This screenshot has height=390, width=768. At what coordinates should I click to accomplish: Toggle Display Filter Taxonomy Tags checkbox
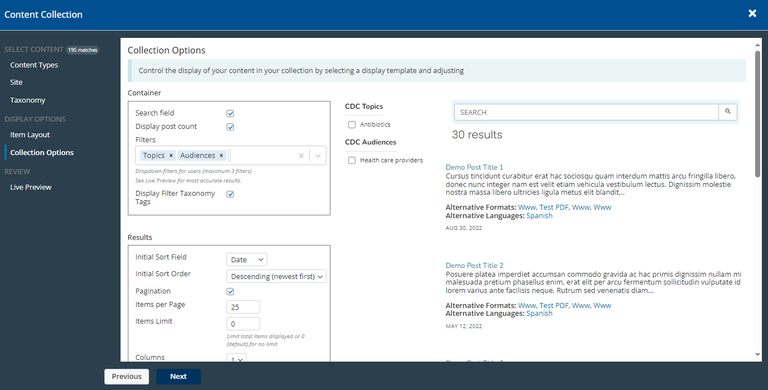click(230, 194)
